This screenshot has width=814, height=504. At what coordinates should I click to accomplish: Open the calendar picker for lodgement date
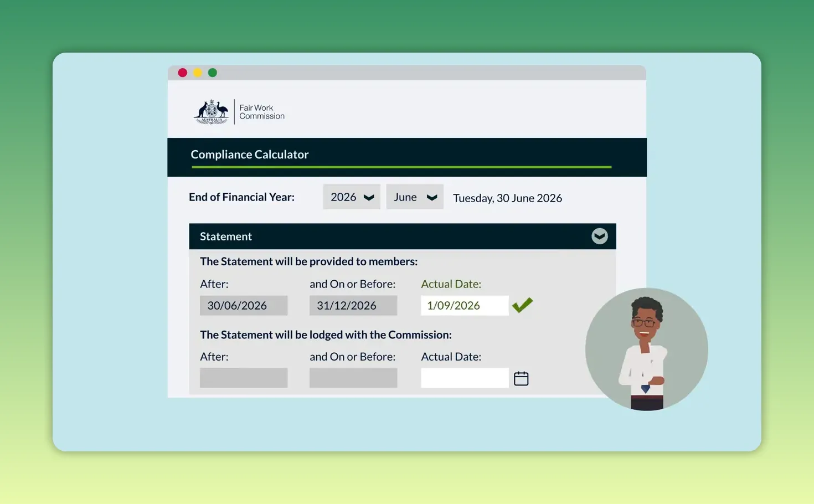[x=521, y=378]
